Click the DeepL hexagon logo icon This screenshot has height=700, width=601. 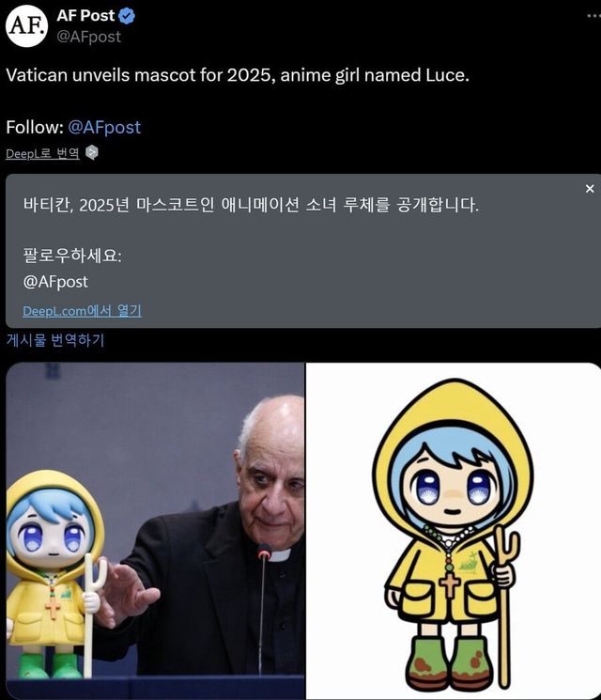click(91, 152)
